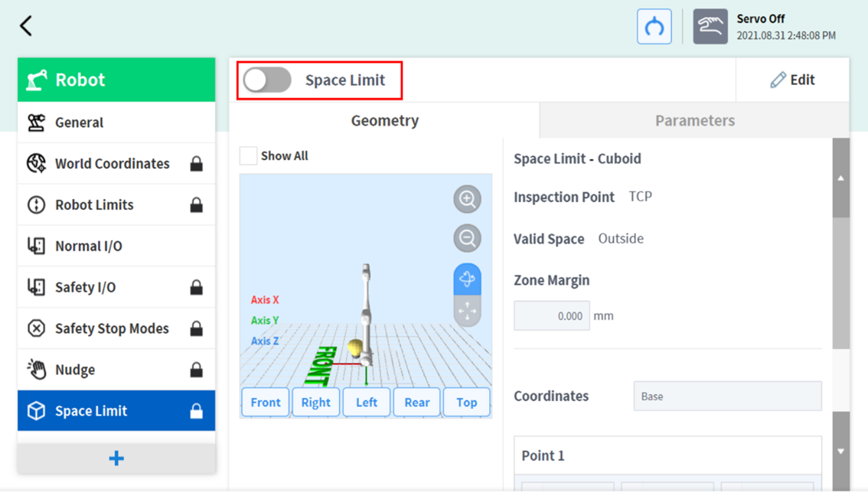The width and height of the screenshot is (868, 493).
Task: Check the Show All checkbox
Action: pyautogui.click(x=248, y=155)
